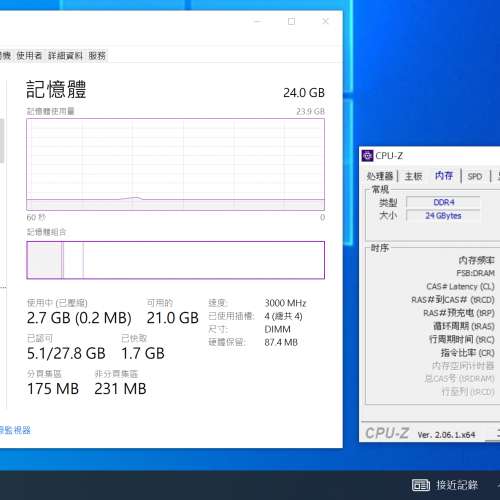Screen dimensions: 500x500
Task: Click the CAS# Latency (CL) label in CPU-Z
Action: (460, 287)
